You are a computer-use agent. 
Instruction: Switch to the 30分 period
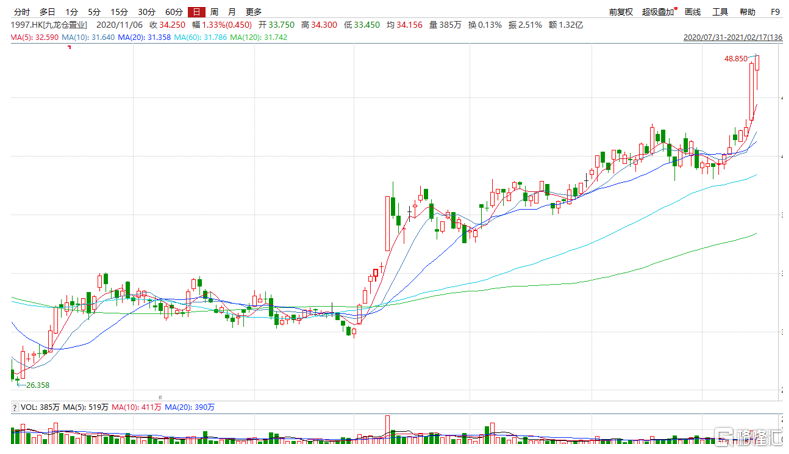(146, 12)
